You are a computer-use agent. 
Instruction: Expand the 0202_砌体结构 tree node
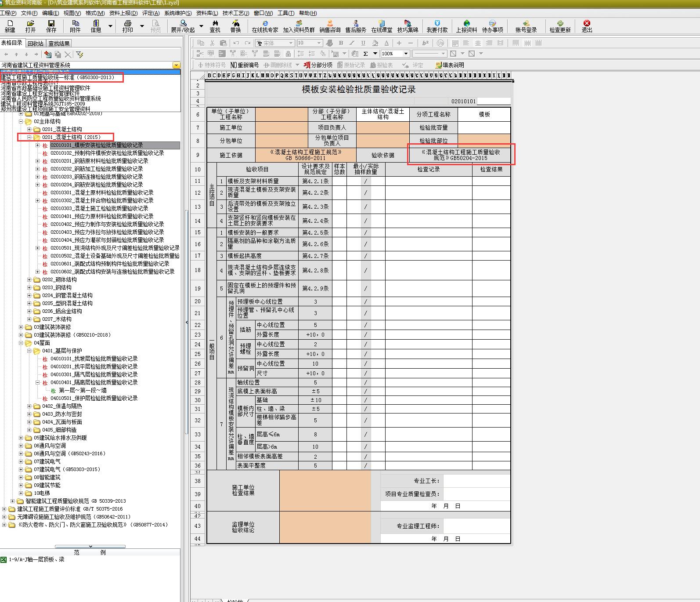(29, 279)
